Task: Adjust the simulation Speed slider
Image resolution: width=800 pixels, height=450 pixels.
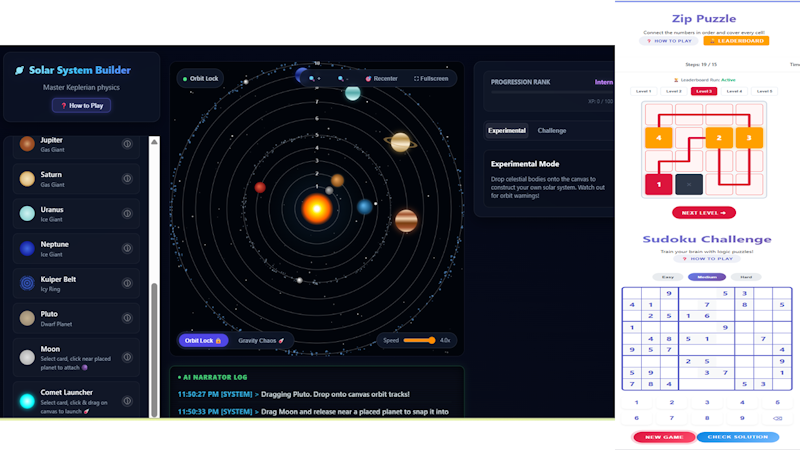Action: [419, 340]
